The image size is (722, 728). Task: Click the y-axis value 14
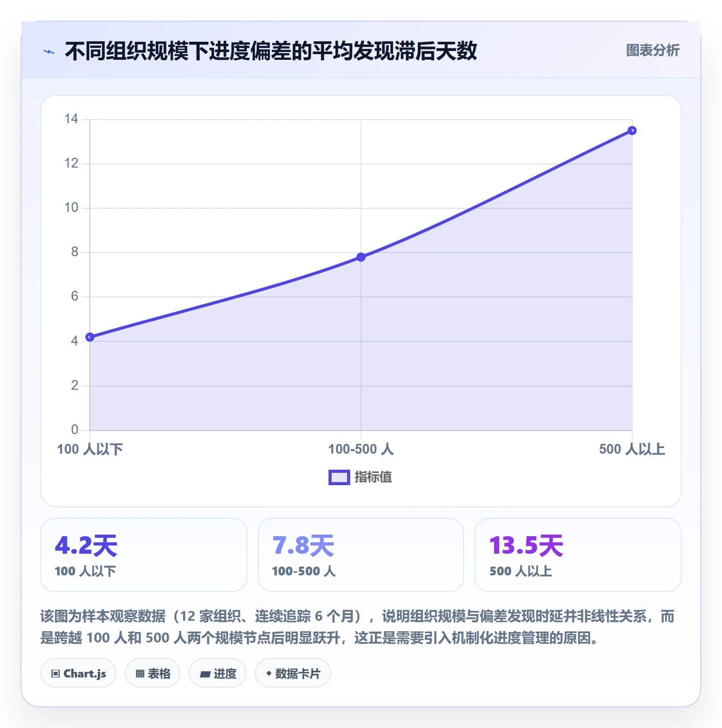point(71,119)
